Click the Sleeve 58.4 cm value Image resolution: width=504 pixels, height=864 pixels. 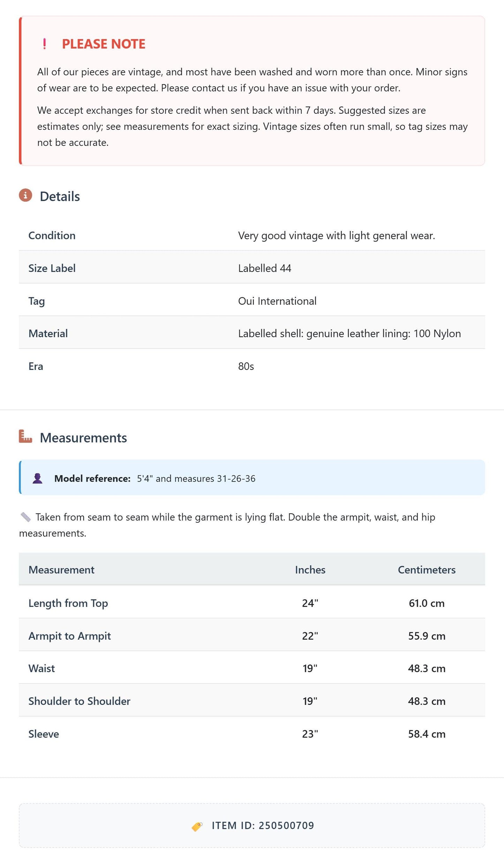click(x=427, y=734)
